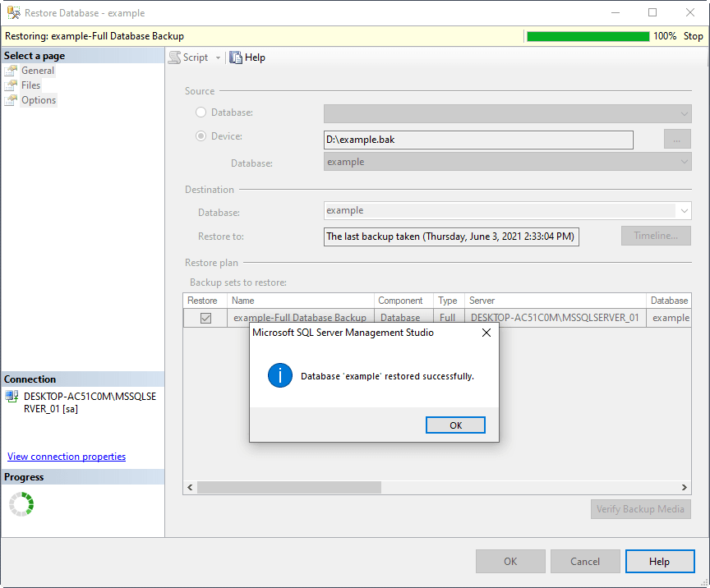Click the server connection icon
710x588 pixels.
tap(12, 397)
